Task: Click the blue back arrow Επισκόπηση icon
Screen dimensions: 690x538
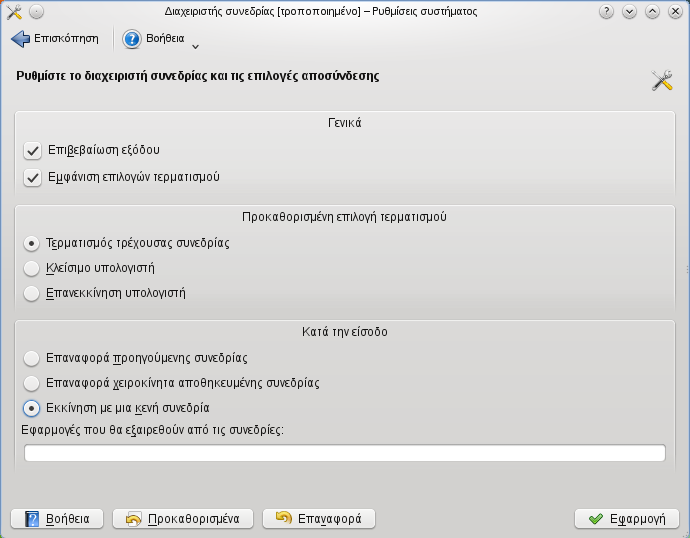Action: (20, 39)
